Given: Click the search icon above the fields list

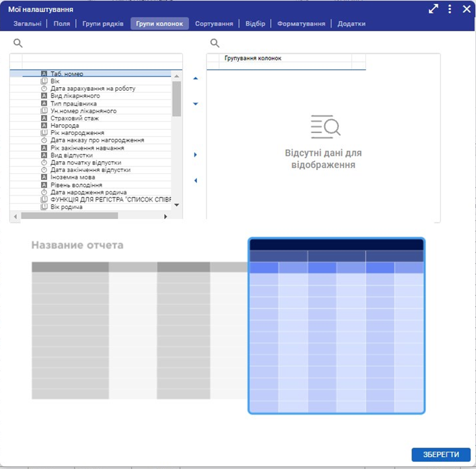Looking at the screenshot, I should (x=18, y=43).
